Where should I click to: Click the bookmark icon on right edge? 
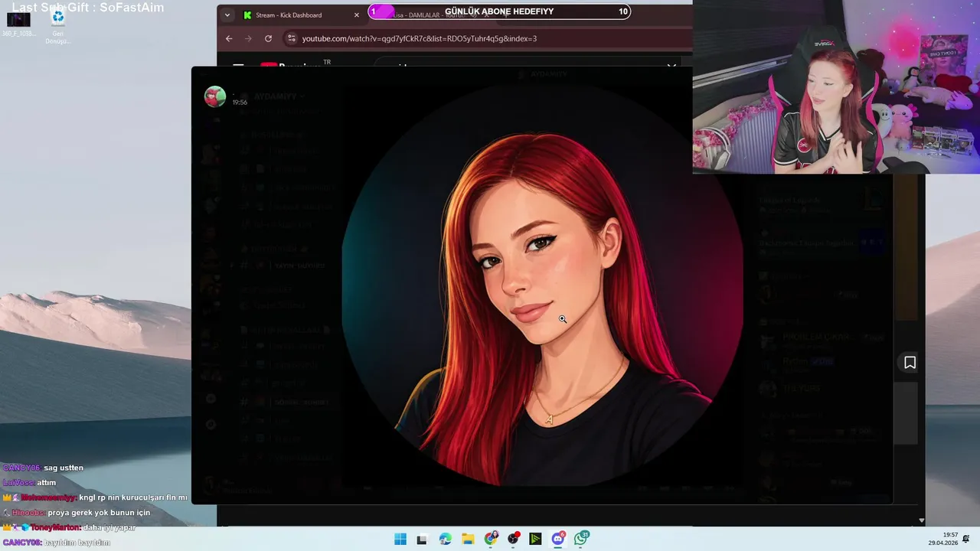910,363
